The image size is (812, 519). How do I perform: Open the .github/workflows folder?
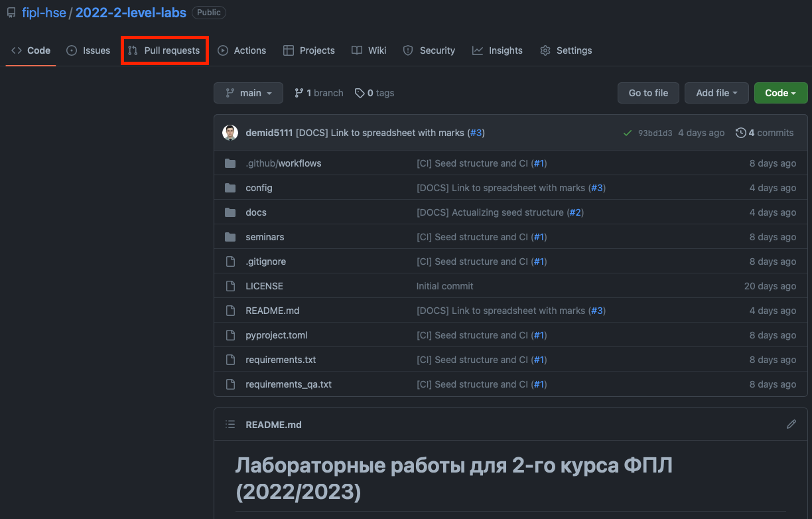(x=283, y=163)
